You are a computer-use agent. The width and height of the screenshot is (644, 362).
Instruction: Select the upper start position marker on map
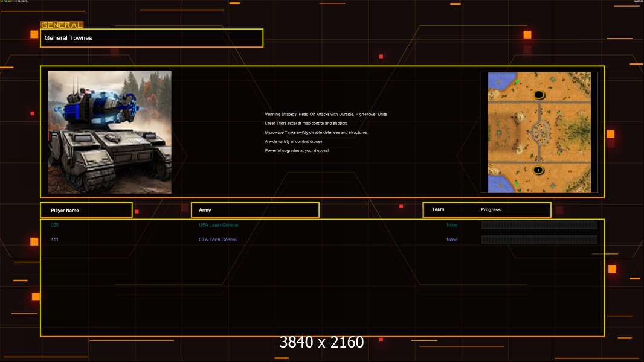coord(539,95)
